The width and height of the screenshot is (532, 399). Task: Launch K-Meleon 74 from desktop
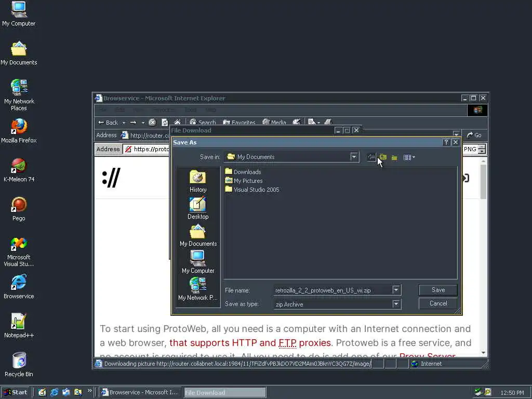pos(19,170)
